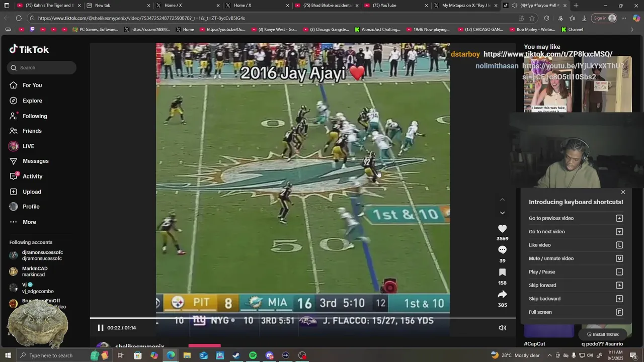Open Steam from the taskbar
The height and width of the screenshot is (362, 644).
(236, 355)
